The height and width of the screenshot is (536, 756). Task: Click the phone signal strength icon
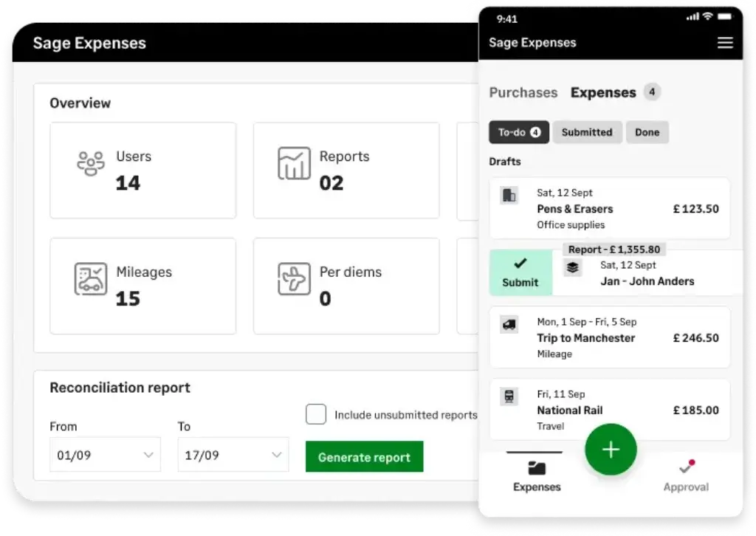693,17
